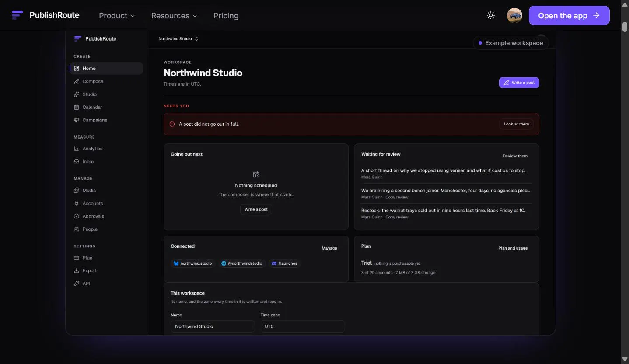Viewport: 629px width, 364px height.
Task: Open Analytics under Measure
Action: point(106,149)
